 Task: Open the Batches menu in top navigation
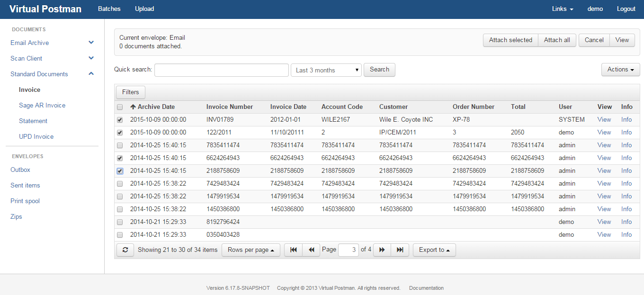[x=109, y=9]
